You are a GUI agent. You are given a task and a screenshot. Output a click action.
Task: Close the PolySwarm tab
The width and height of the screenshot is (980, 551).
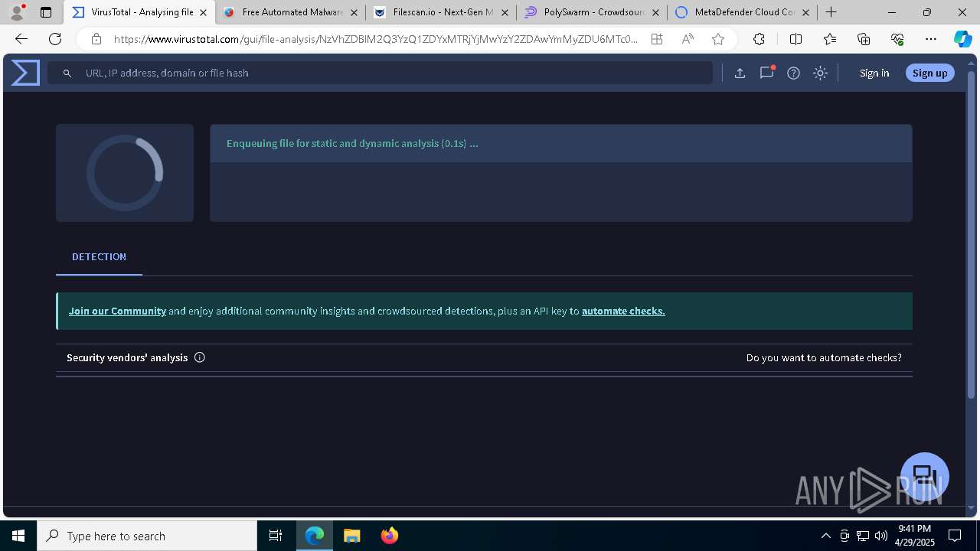tap(655, 12)
